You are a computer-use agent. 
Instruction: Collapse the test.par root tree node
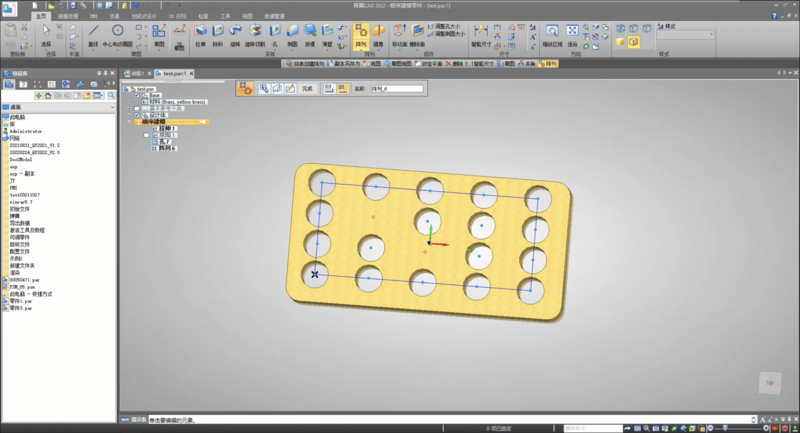[125, 89]
